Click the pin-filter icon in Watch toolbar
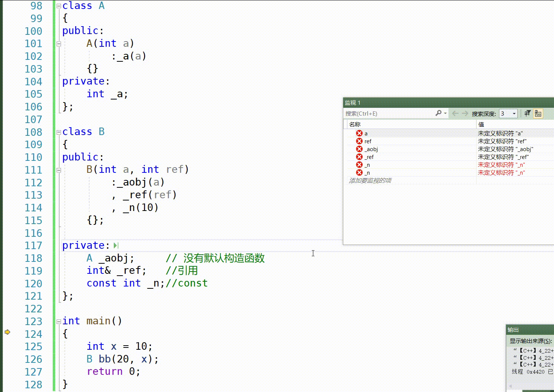554x392 pixels. [x=527, y=113]
